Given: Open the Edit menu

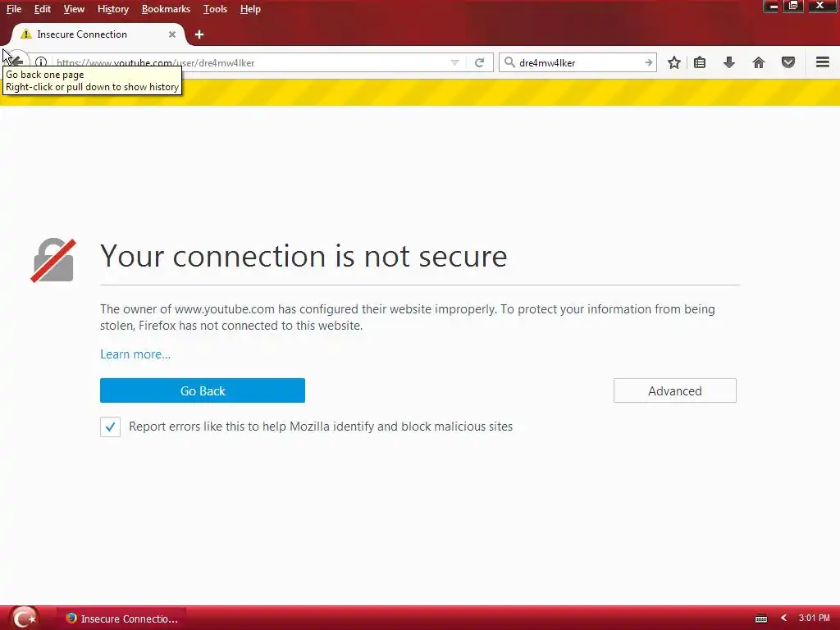Looking at the screenshot, I should click(x=43, y=9).
